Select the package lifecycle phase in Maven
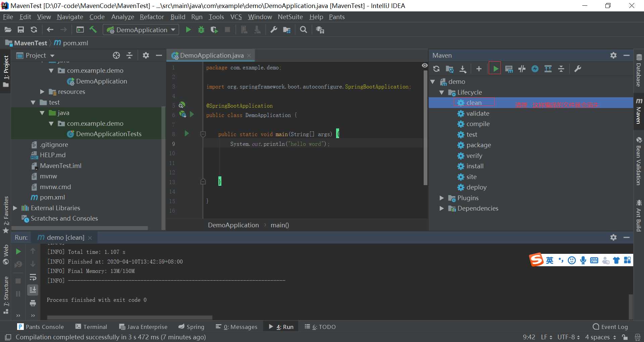The height and width of the screenshot is (342, 644). tap(479, 145)
